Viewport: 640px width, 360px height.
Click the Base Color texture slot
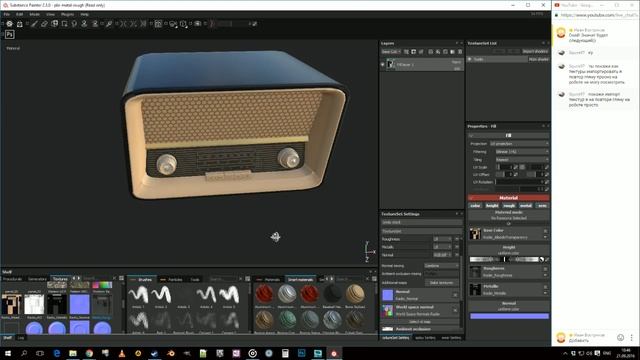[x=508, y=233]
